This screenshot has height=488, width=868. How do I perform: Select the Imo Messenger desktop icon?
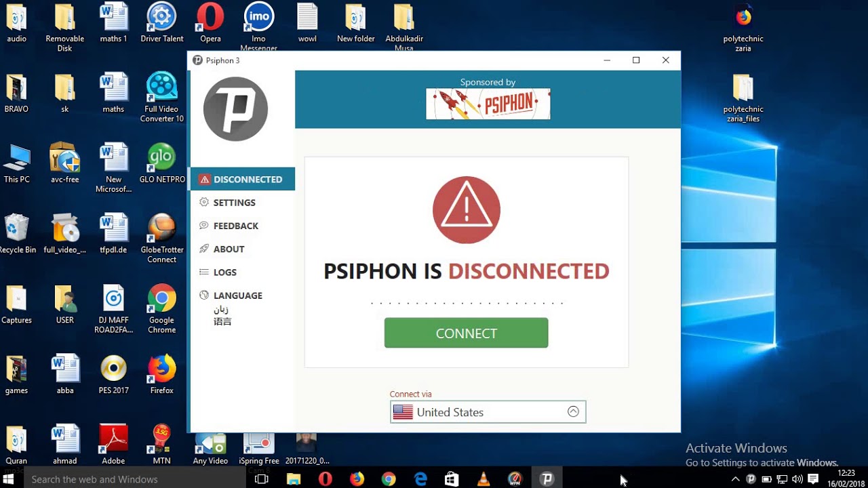259,26
